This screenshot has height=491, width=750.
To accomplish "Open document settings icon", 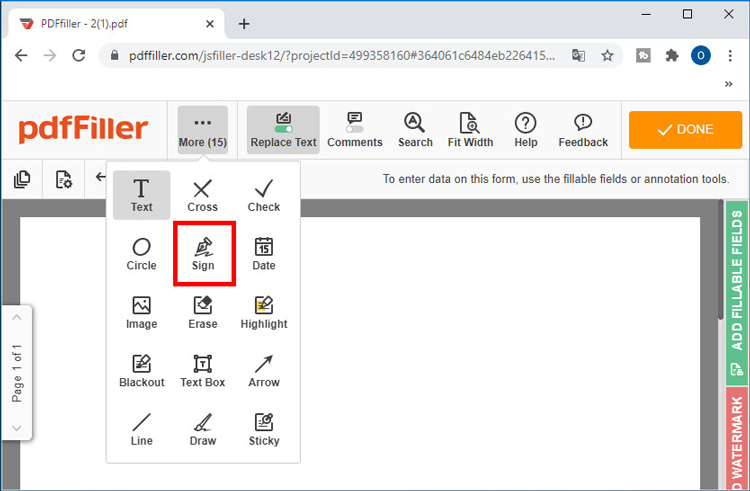I will 64,179.
